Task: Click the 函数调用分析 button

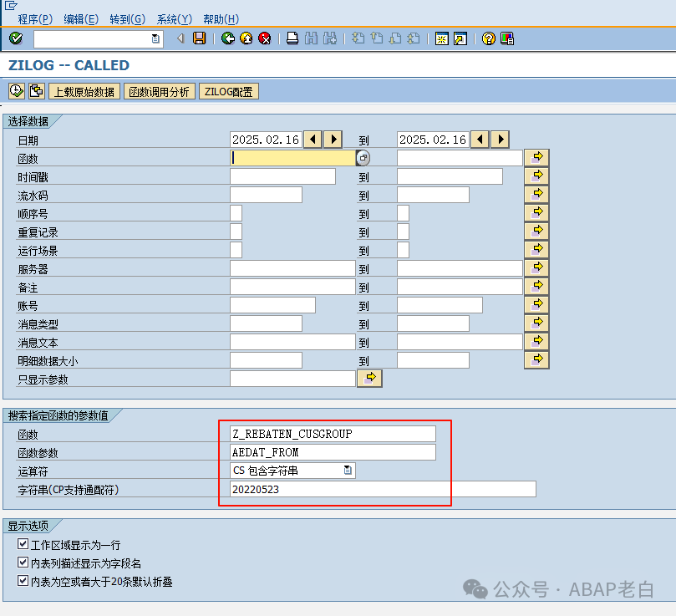Action: pos(159,91)
